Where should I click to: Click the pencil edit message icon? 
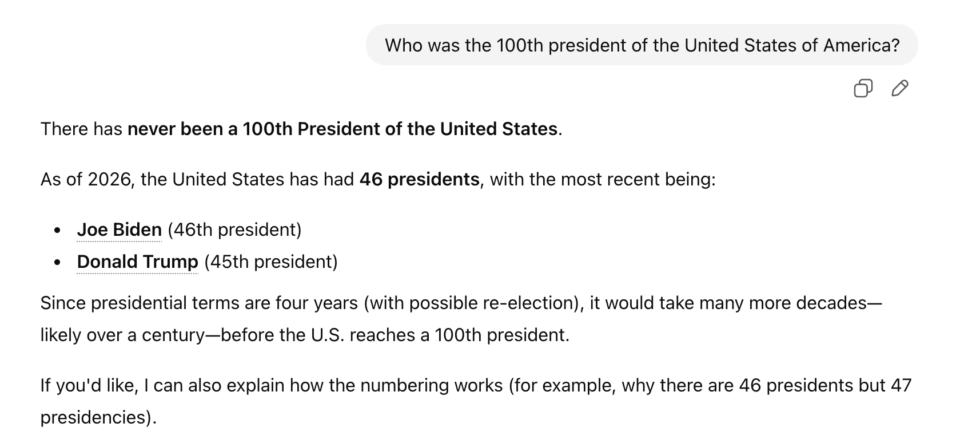click(899, 88)
